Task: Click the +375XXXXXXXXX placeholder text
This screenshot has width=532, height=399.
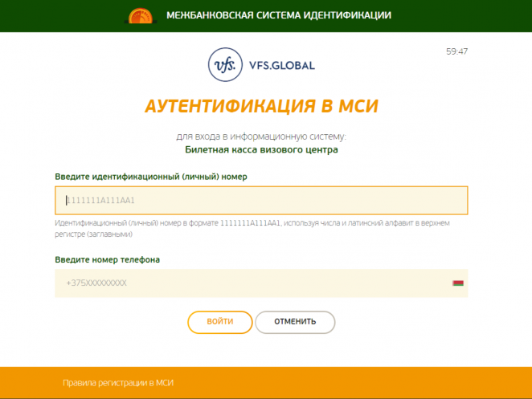Action: click(x=96, y=283)
